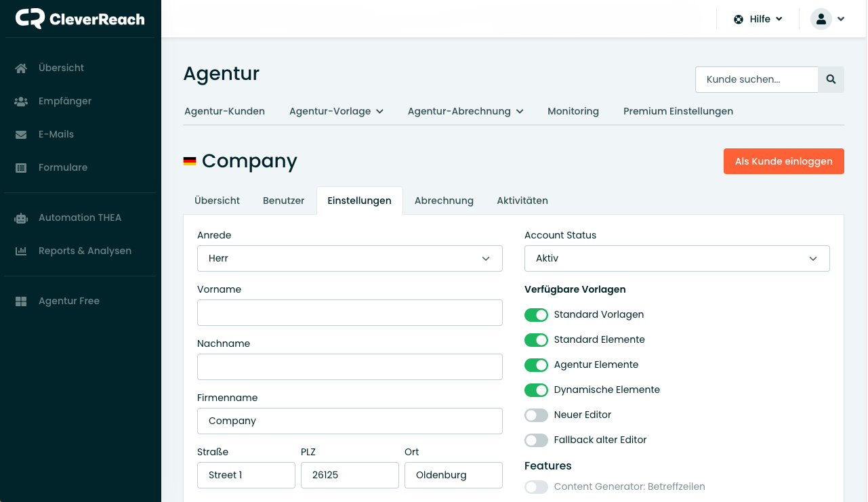
Task: Go to Premium Einstellungen link
Action: [x=678, y=111]
